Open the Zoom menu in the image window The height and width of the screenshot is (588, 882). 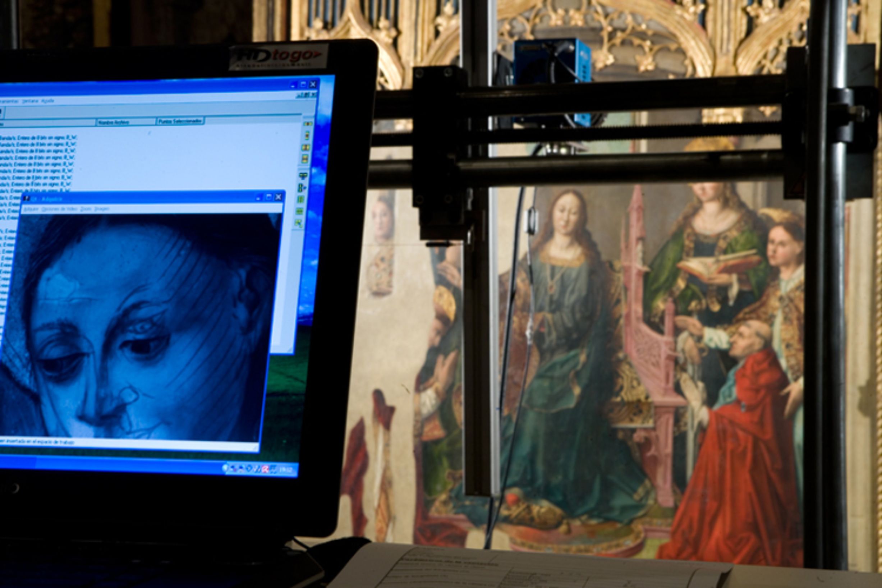86,208
